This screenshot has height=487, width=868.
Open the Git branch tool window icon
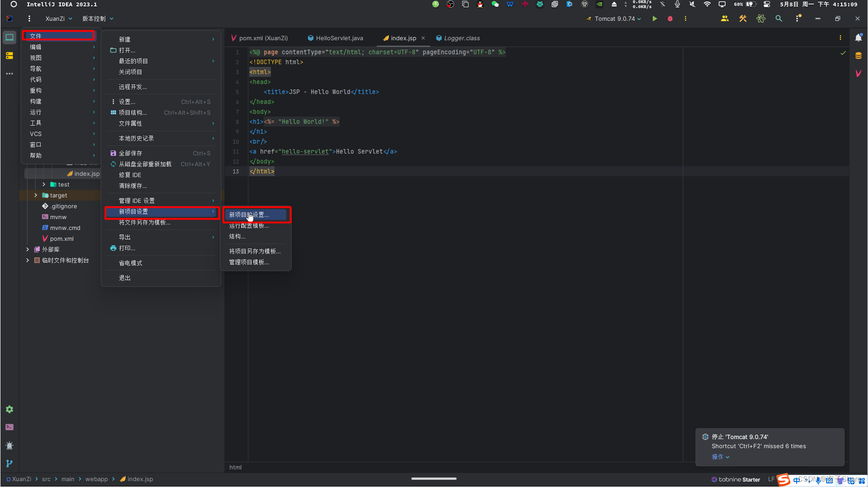coord(9,463)
